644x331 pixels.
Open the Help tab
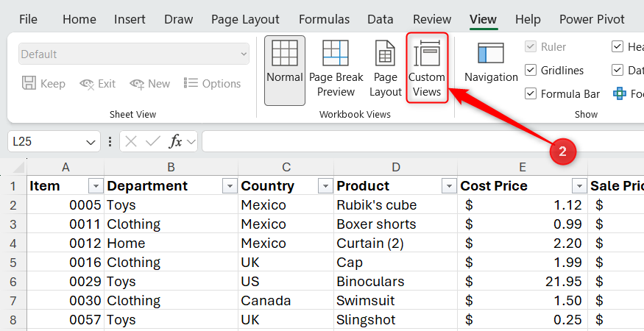(528, 19)
